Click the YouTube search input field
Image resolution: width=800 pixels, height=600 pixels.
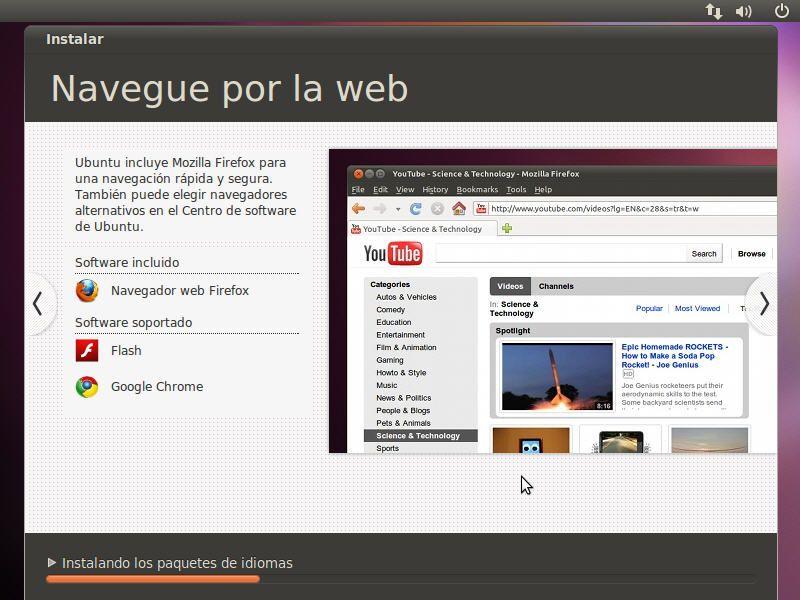point(561,254)
